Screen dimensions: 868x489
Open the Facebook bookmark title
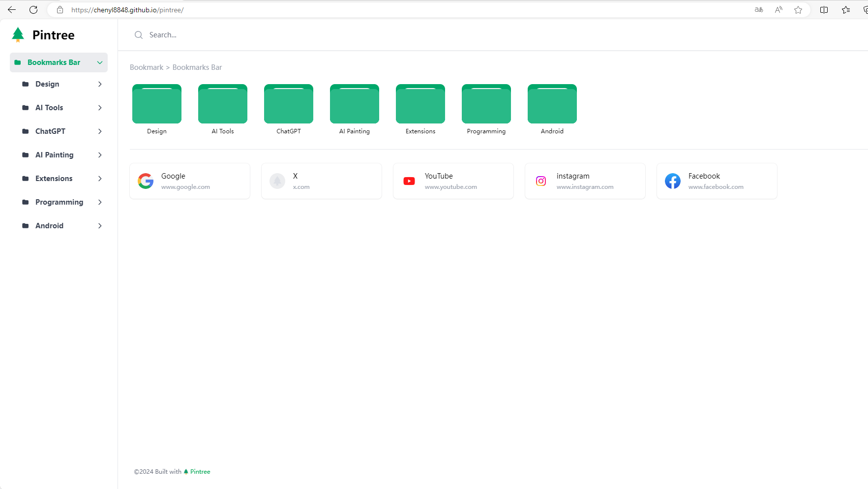point(704,176)
